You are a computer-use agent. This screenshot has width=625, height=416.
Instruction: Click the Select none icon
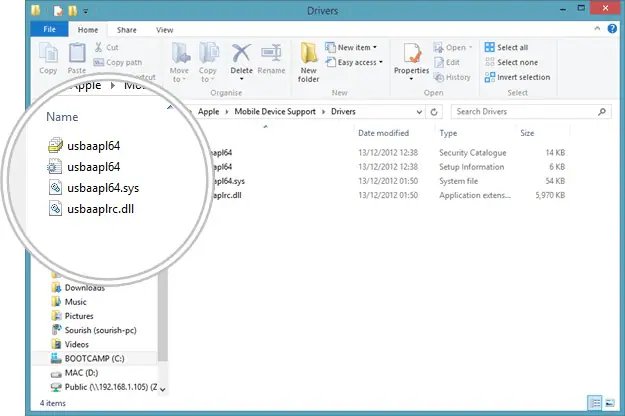tap(489, 62)
